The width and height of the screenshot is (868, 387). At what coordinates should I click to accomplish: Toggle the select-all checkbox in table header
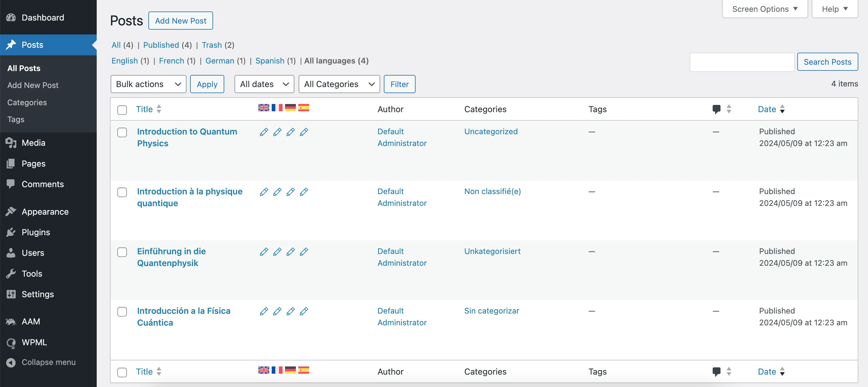122,110
